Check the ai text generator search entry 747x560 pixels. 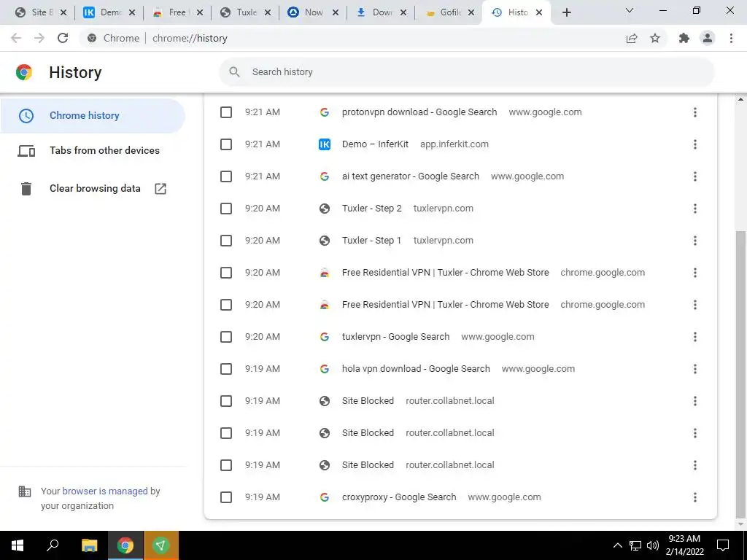point(226,176)
